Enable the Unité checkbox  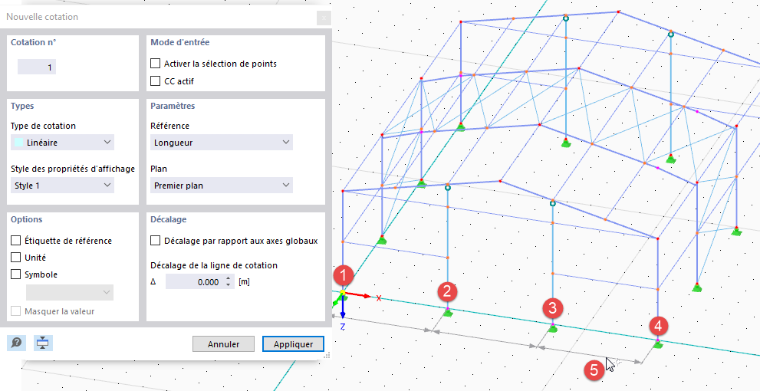[16, 257]
